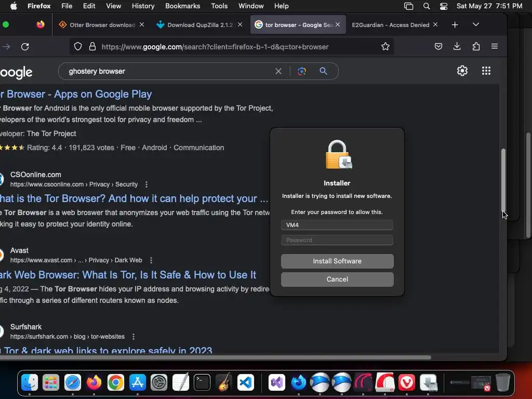The height and width of the screenshot is (399, 532).
Task: Open the Google apps grid
Action: [x=486, y=71]
